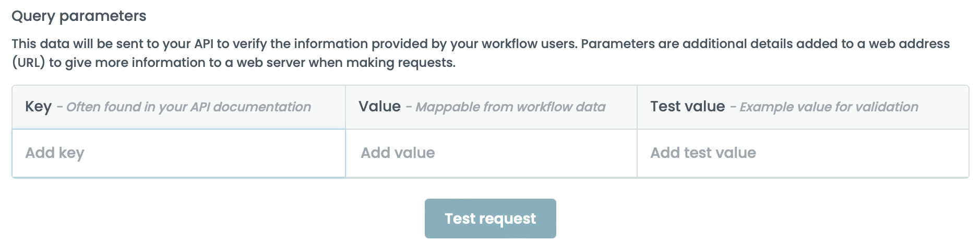Screen dimensions: 980x252
Task: Click the description line starting '(URL) to give more'
Action: coord(233,63)
